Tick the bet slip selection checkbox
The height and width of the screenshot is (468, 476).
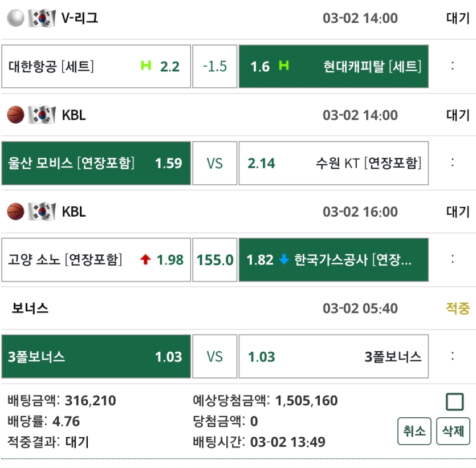(x=454, y=402)
